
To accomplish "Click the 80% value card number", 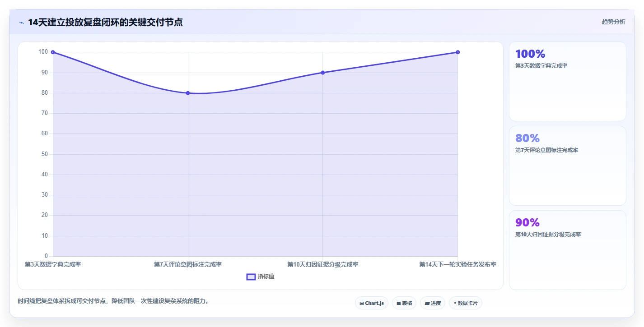I will pyautogui.click(x=527, y=138).
